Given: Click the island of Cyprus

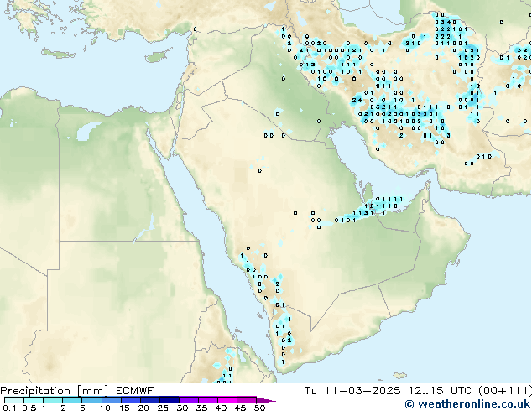Looking at the screenshot, I should [157, 56].
